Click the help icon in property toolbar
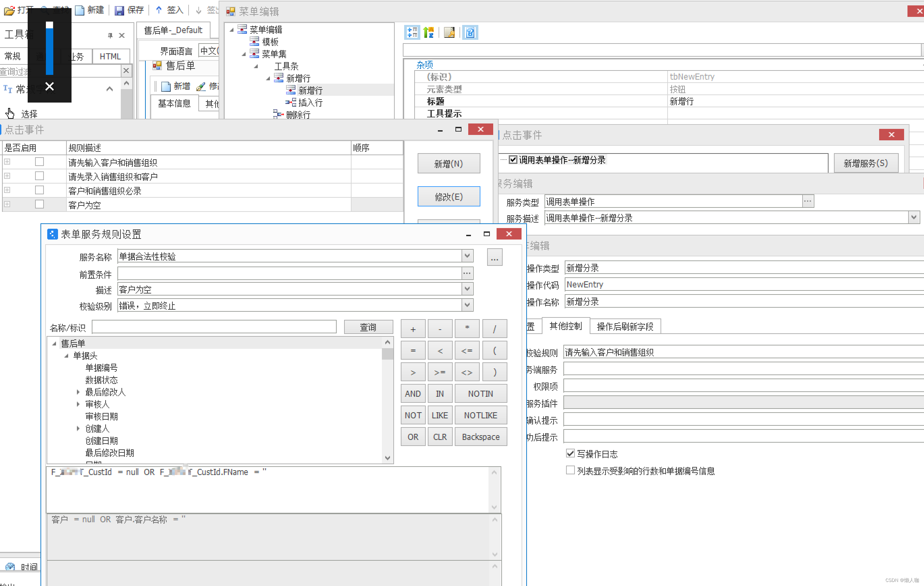924x586 pixels. click(470, 33)
